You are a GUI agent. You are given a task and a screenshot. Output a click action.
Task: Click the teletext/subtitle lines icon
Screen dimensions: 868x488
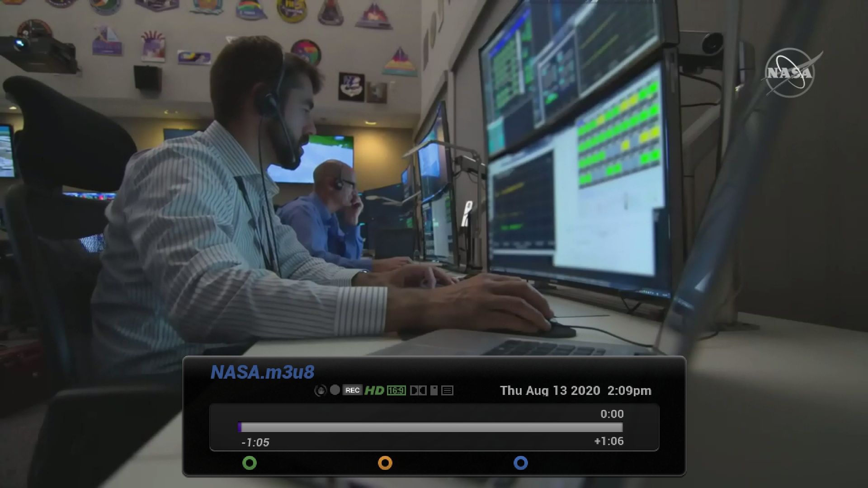tap(447, 390)
